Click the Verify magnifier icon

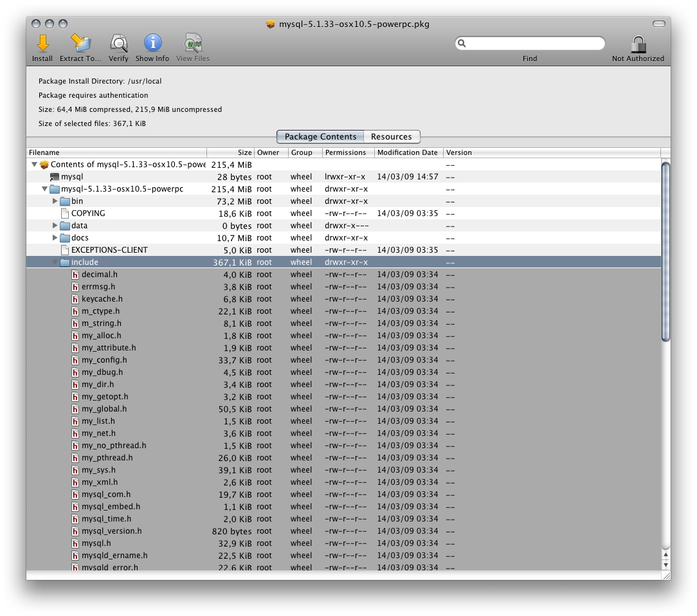point(119,43)
